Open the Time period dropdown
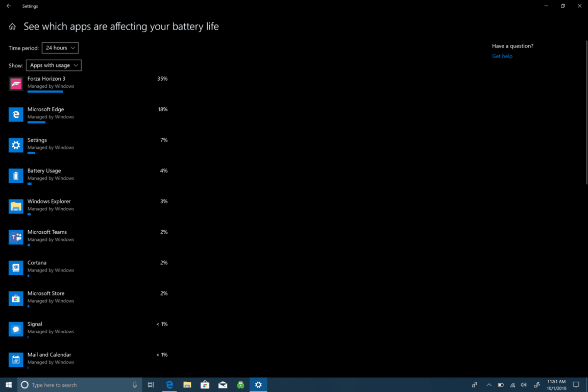 pyautogui.click(x=60, y=48)
